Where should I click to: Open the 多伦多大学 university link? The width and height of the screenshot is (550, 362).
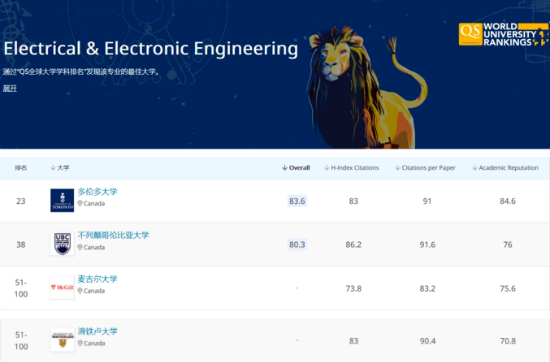pos(98,192)
